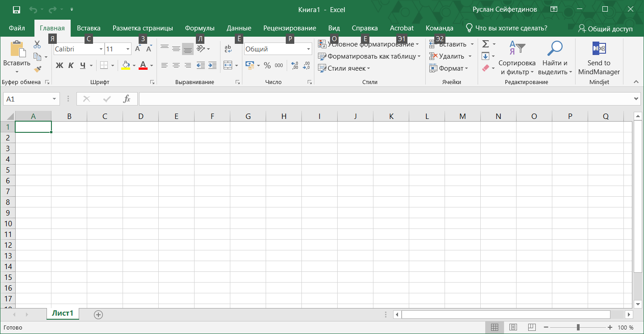This screenshot has width=644, height=334.
Task: Toggle italic formatting (К)
Action: click(71, 65)
